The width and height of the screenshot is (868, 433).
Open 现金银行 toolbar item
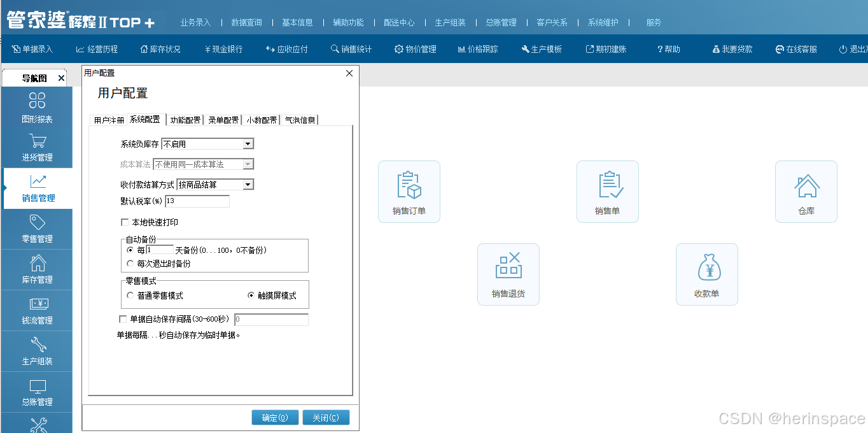(223, 49)
